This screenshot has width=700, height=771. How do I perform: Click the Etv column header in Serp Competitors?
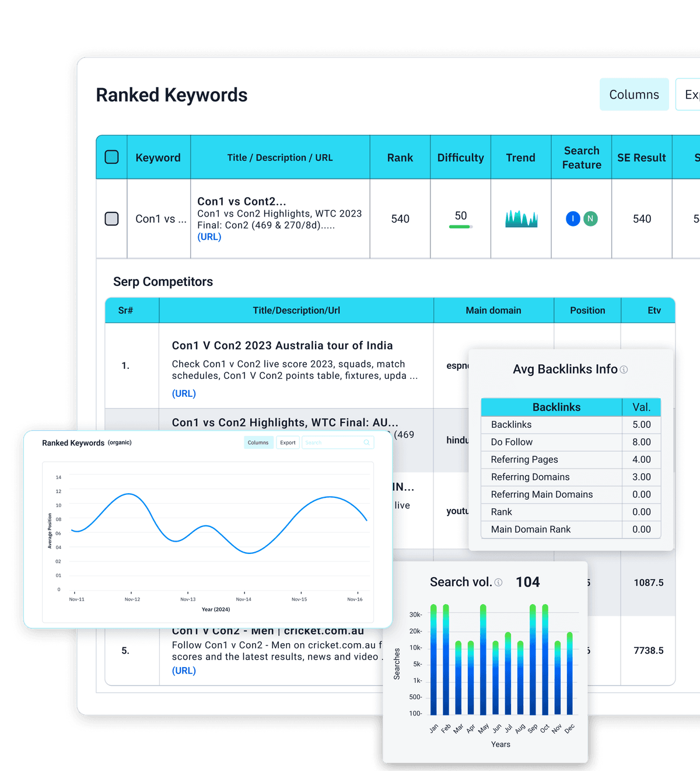pyautogui.click(x=654, y=311)
